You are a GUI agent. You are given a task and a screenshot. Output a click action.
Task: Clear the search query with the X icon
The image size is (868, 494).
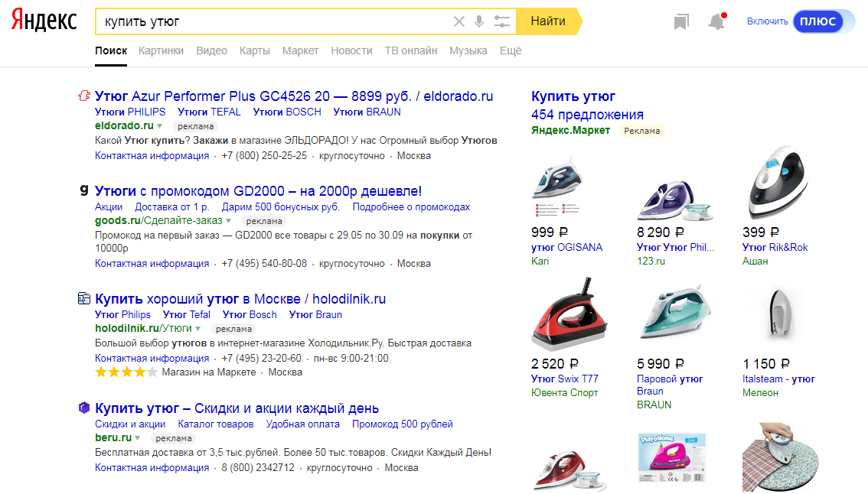pyautogui.click(x=459, y=21)
